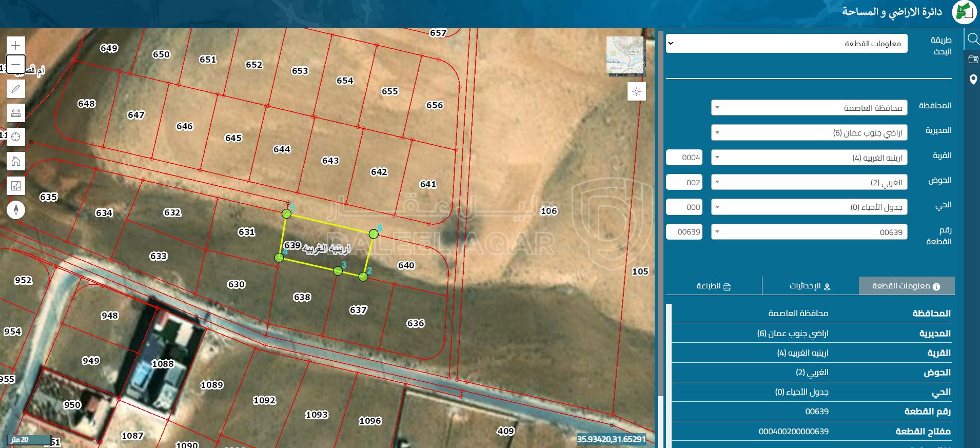
Task: Return map to home extent
Action: (x=16, y=161)
